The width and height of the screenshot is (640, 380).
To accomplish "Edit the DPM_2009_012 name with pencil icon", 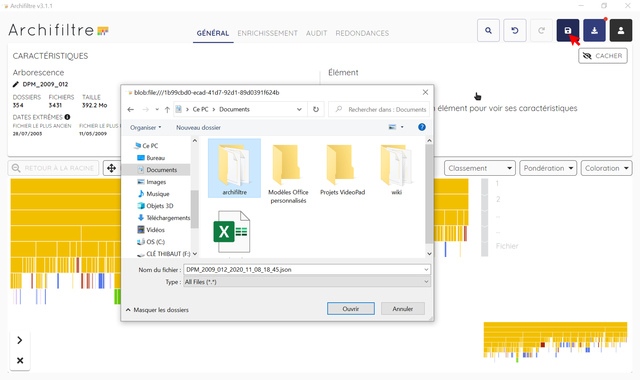I will 16,84.
